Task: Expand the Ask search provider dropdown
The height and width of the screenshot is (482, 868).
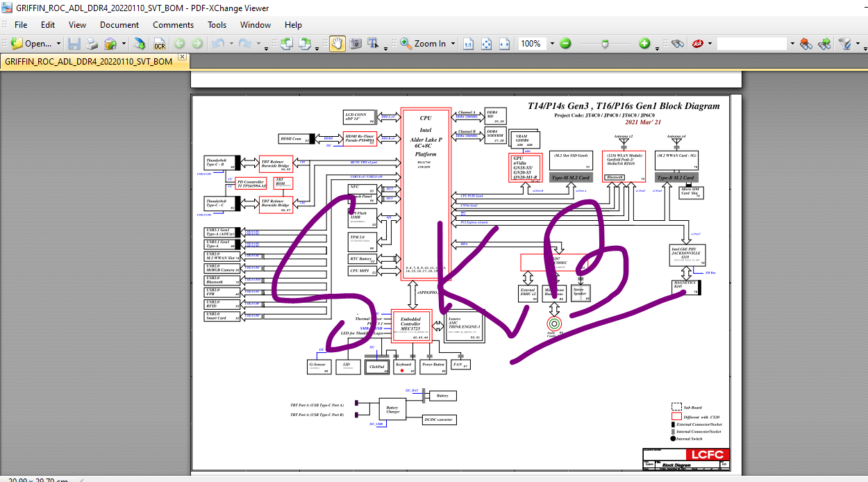Action: tap(710, 44)
